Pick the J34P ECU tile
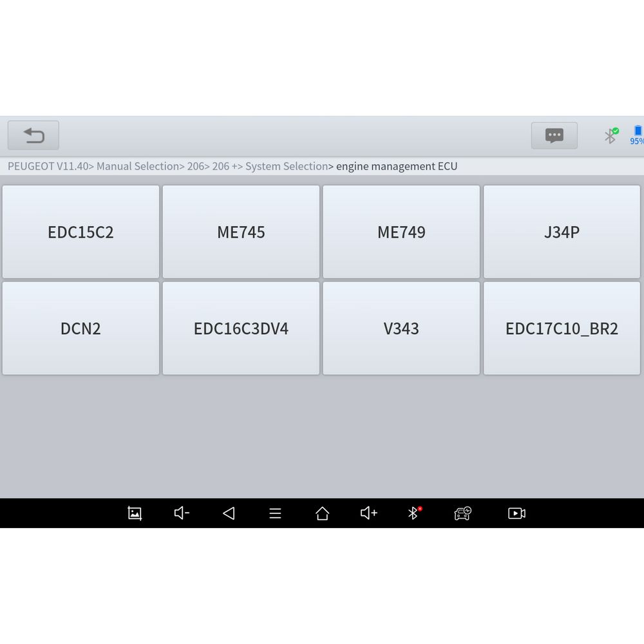 [x=562, y=232]
